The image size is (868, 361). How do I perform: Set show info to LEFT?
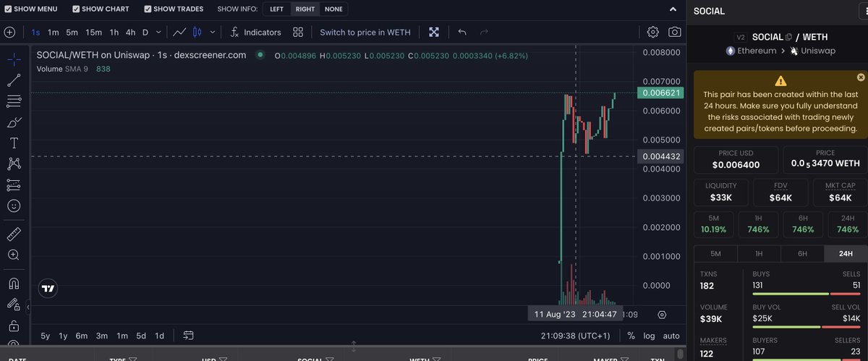coord(276,9)
